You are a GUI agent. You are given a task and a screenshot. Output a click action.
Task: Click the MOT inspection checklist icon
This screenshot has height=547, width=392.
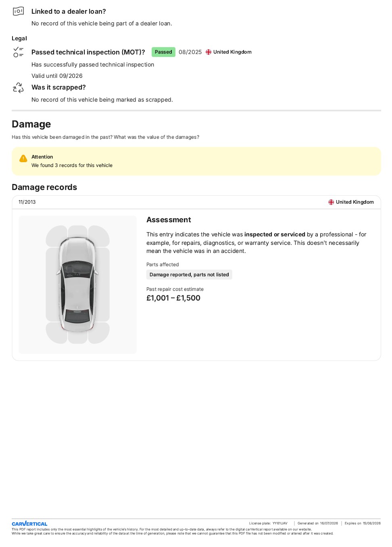coord(18,52)
